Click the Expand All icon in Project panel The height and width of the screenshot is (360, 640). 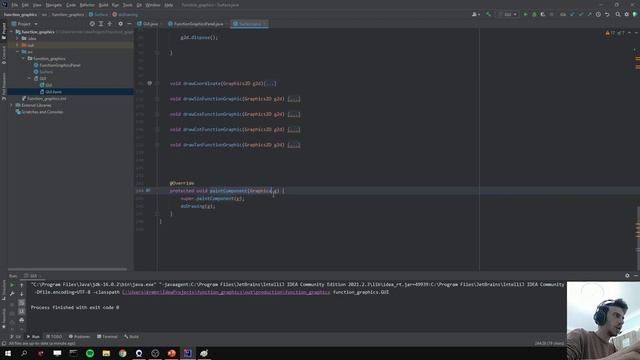point(101,24)
